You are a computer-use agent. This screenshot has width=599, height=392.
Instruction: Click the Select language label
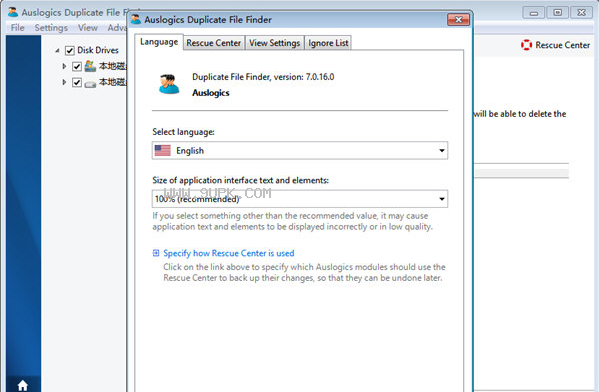(x=183, y=132)
